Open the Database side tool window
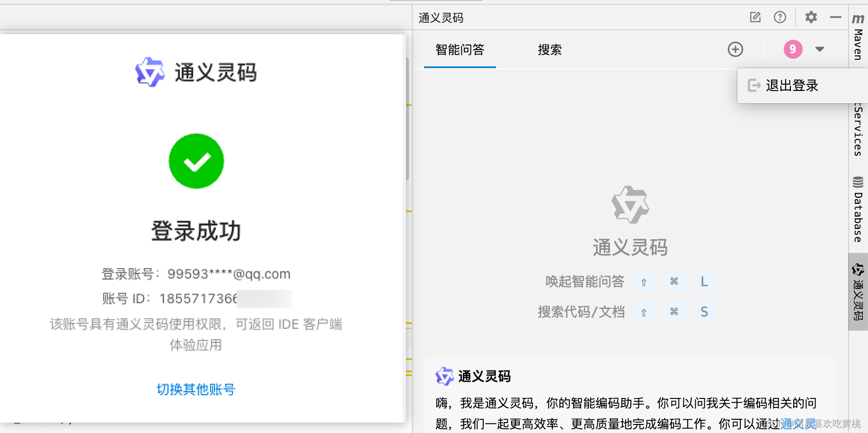868x433 pixels. click(858, 209)
